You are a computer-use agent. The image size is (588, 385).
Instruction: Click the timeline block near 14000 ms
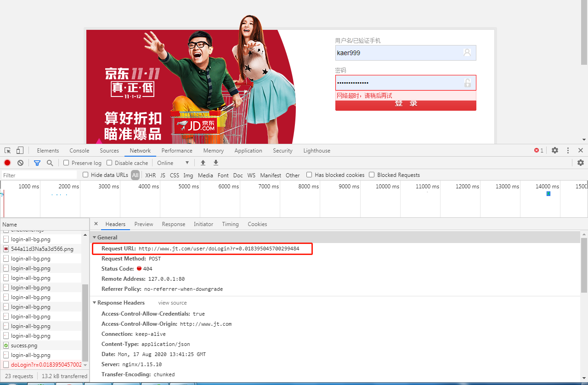pos(548,194)
